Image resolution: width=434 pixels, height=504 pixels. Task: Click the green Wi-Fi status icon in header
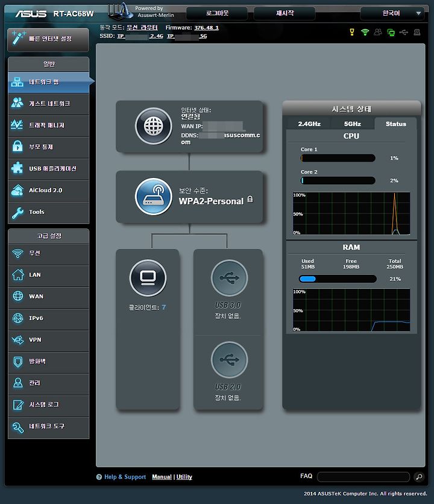365,32
